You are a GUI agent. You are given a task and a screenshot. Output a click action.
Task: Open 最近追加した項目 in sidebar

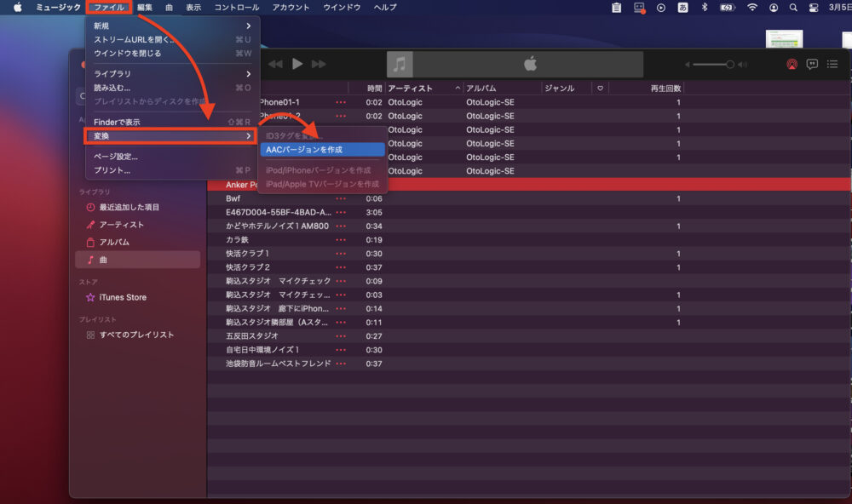click(x=137, y=207)
